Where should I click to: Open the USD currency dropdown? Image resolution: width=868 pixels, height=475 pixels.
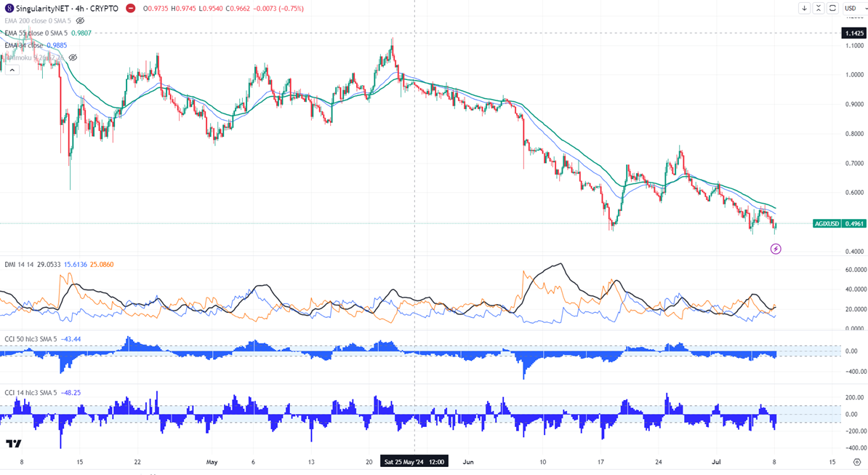pyautogui.click(x=854, y=8)
